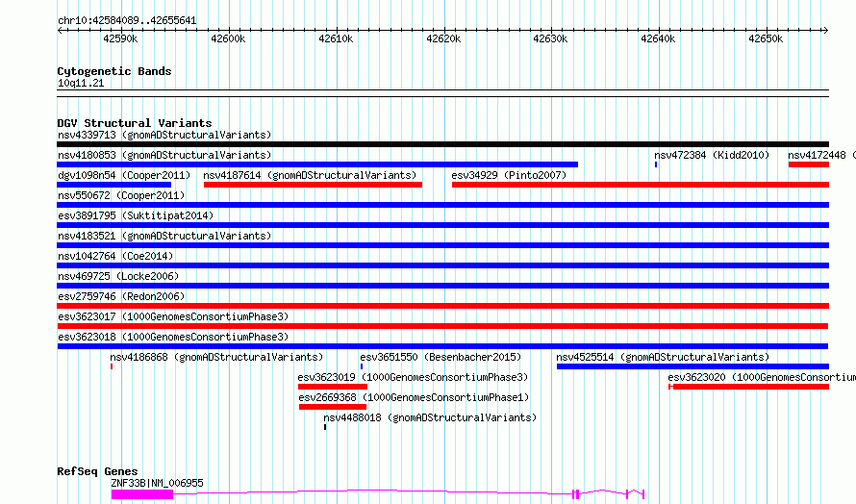Click the 42650k ruler position
856x504 pixels.
point(766,38)
